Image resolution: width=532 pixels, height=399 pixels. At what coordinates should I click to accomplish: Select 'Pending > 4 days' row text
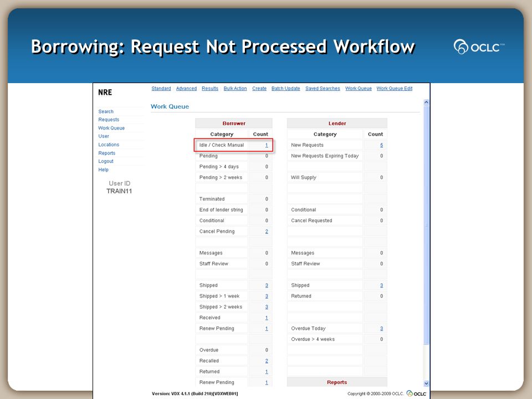pyautogui.click(x=219, y=167)
